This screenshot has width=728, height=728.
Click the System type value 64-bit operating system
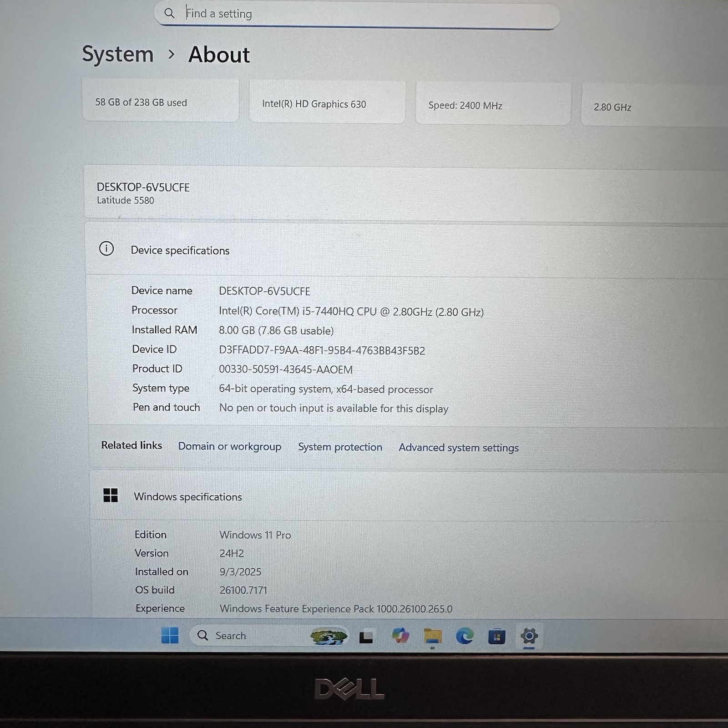326,389
